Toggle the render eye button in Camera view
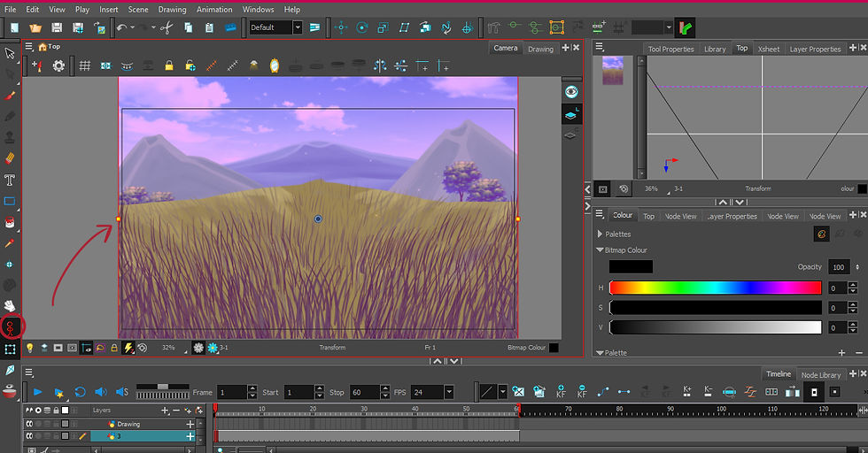 571,92
